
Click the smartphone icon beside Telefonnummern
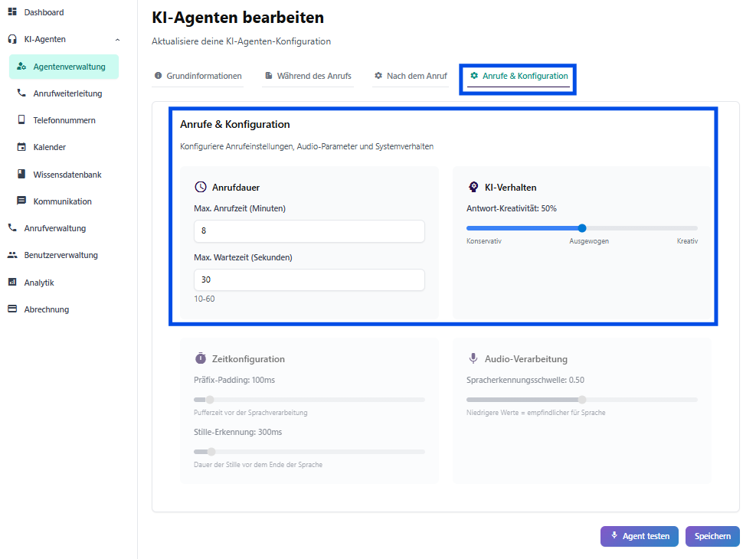coord(21,120)
